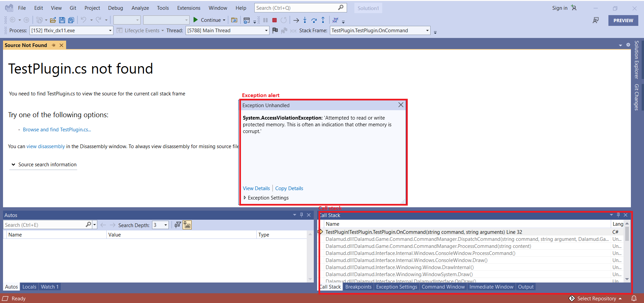Click the view disassembly link

click(46, 146)
